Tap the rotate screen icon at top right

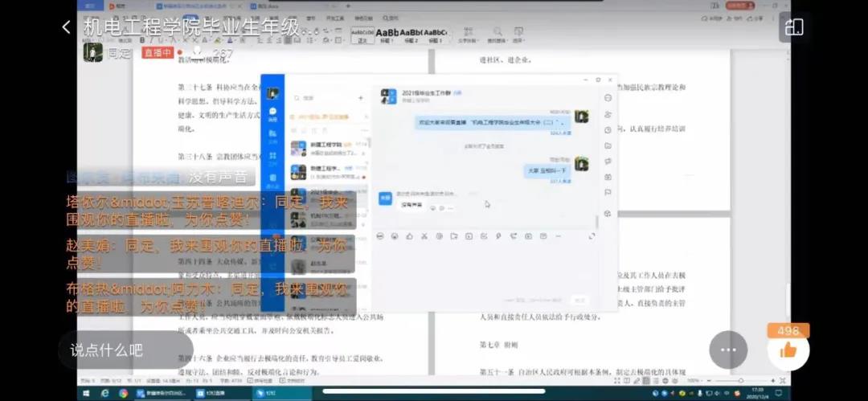(794, 27)
